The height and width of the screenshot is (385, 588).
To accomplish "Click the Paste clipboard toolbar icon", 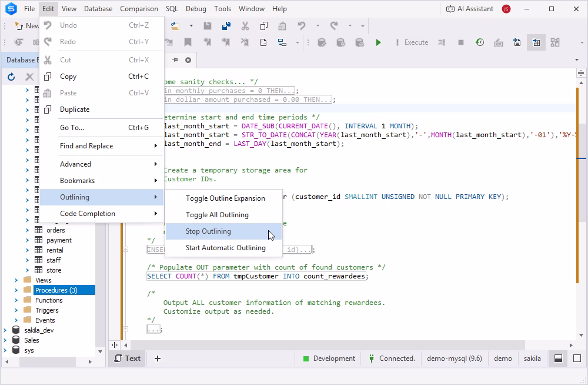I will pyautogui.click(x=282, y=25).
